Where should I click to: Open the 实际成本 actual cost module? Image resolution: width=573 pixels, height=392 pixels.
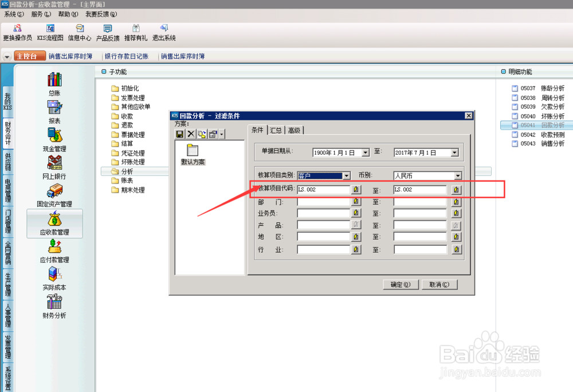pyautogui.click(x=54, y=279)
